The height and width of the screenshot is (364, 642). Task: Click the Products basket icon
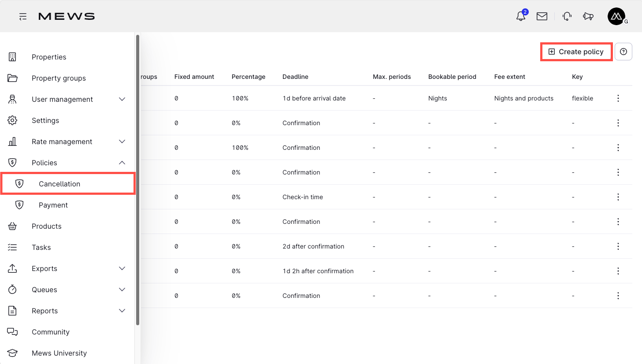12,226
